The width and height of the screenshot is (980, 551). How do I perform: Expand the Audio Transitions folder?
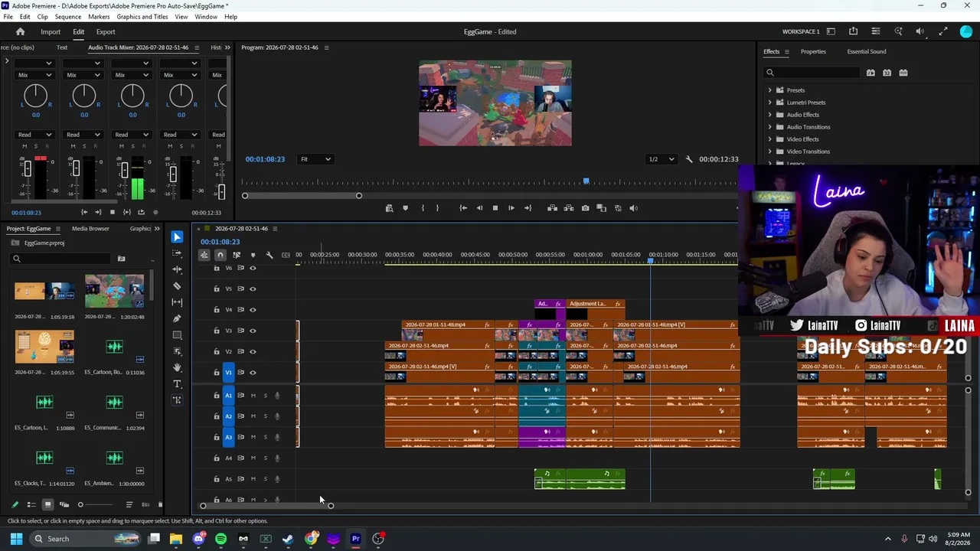tap(770, 127)
